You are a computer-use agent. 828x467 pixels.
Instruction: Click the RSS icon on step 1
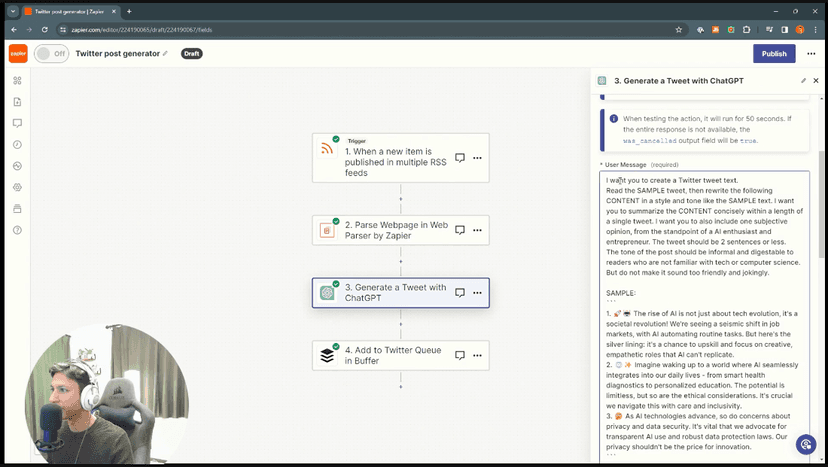pos(327,149)
